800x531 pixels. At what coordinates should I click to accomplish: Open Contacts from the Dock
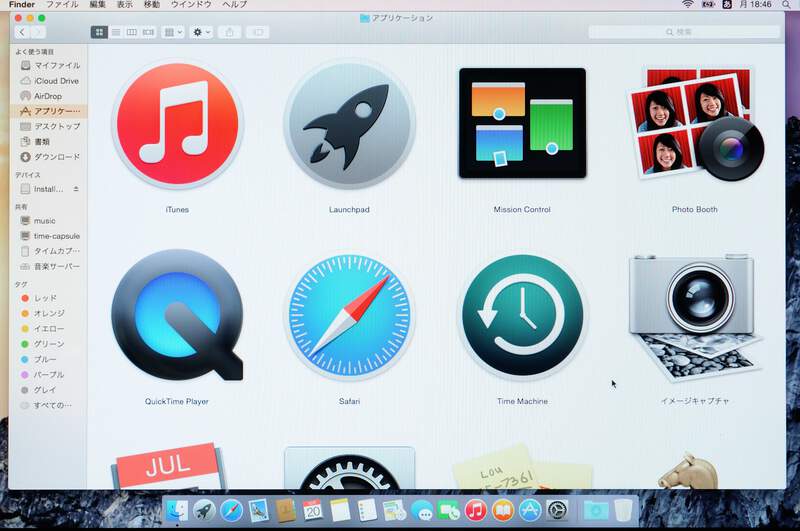pyautogui.click(x=286, y=510)
